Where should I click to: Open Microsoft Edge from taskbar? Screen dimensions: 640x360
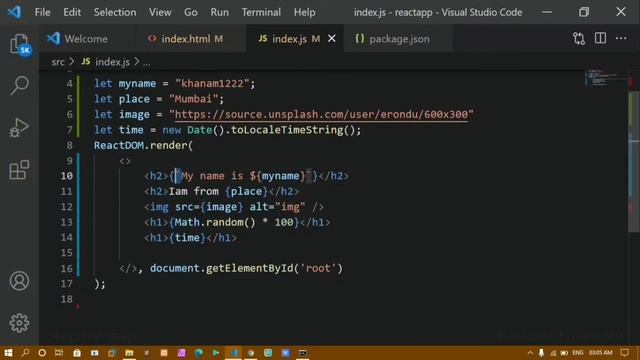199,353
